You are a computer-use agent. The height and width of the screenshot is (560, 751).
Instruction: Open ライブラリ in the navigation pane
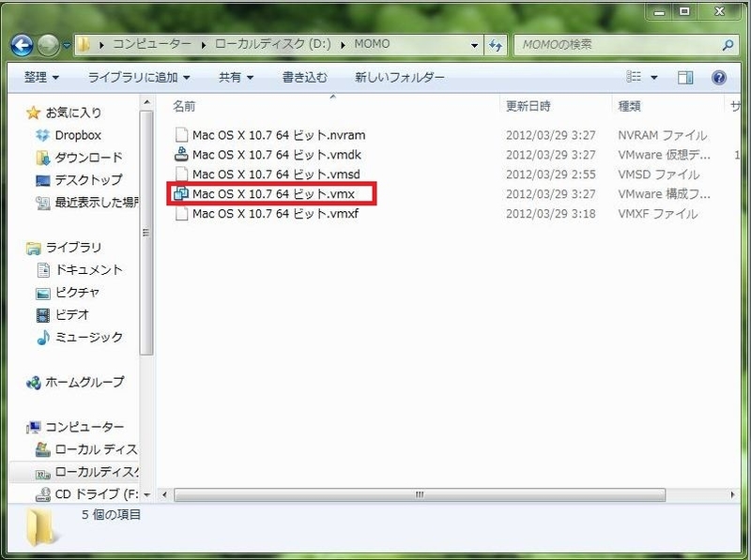click(x=74, y=248)
